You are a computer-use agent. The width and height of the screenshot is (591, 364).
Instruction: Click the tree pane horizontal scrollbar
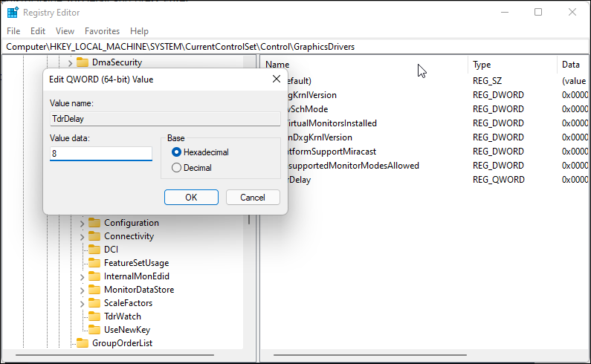coord(114,355)
